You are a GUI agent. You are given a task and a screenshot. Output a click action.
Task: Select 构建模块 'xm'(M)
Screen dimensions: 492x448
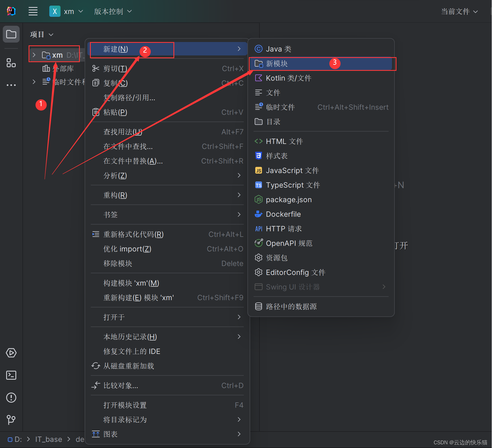tap(167, 283)
